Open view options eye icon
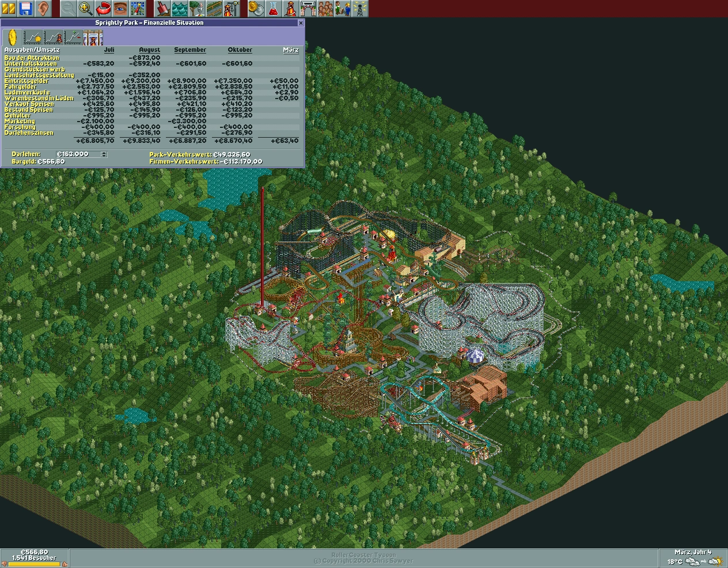728x568 pixels. click(x=120, y=9)
